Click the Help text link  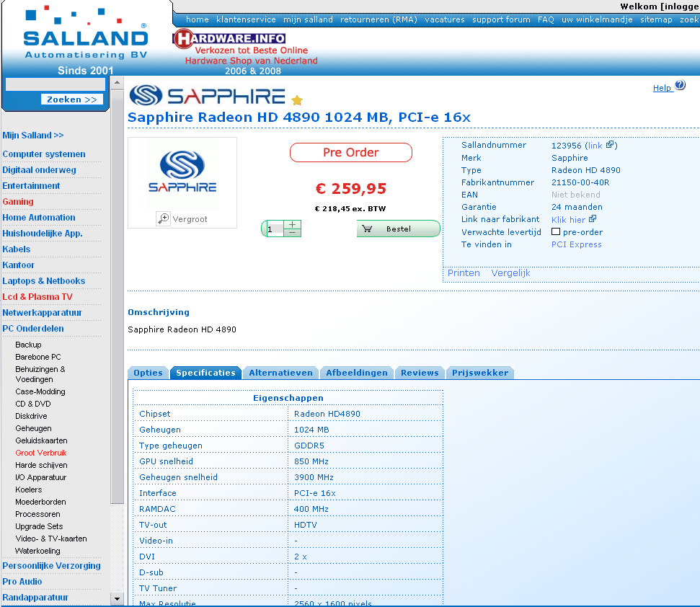(662, 88)
